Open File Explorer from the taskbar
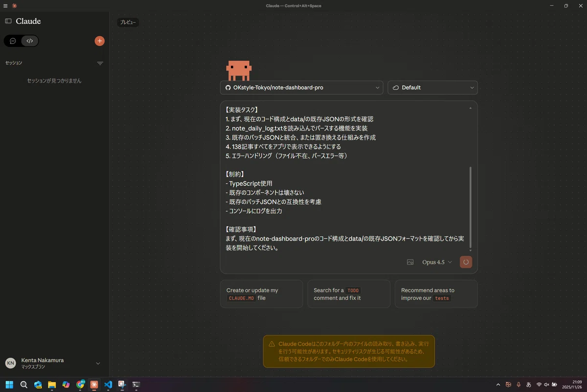 coord(52,385)
